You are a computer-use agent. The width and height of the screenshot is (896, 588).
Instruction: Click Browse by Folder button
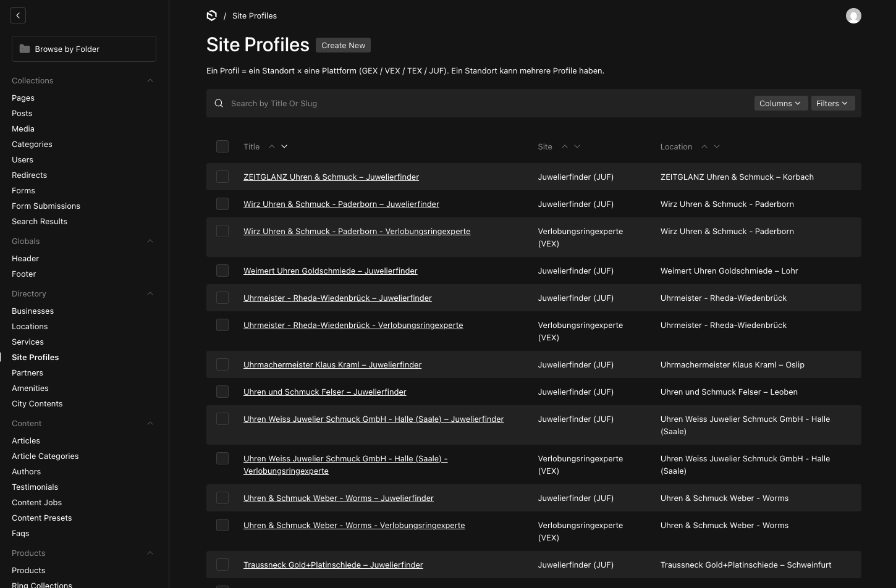pyautogui.click(x=84, y=49)
